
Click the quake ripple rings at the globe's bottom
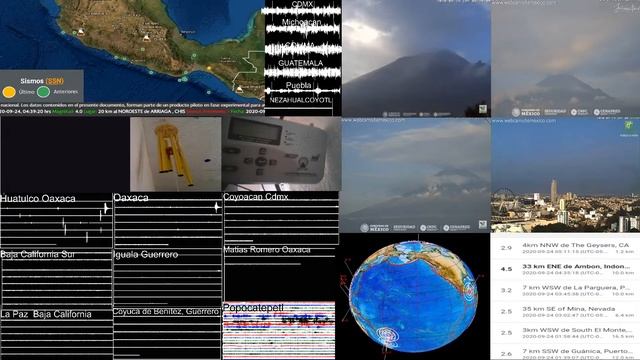coord(387,337)
